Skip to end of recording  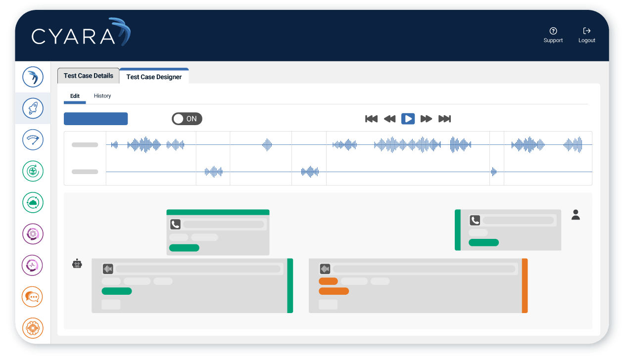(445, 119)
